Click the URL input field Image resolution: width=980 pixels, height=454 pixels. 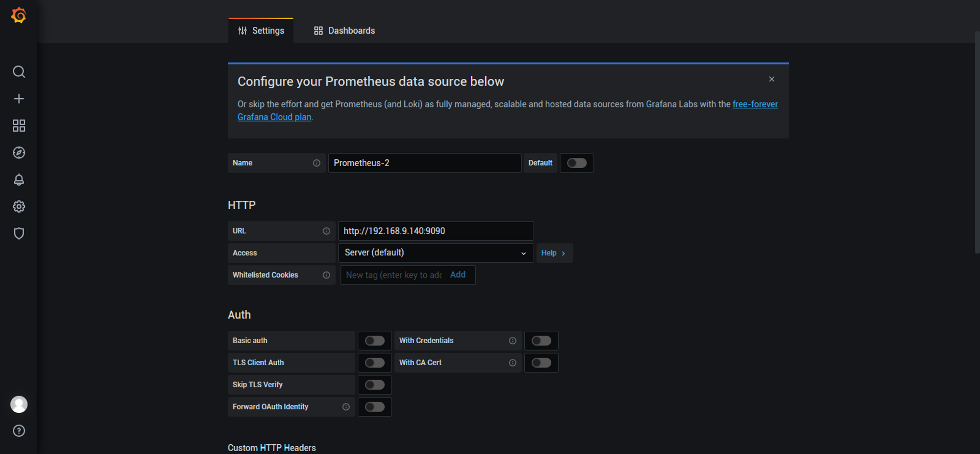(436, 231)
